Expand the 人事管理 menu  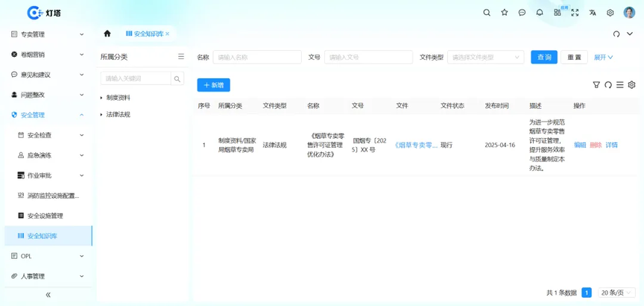pos(48,276)
